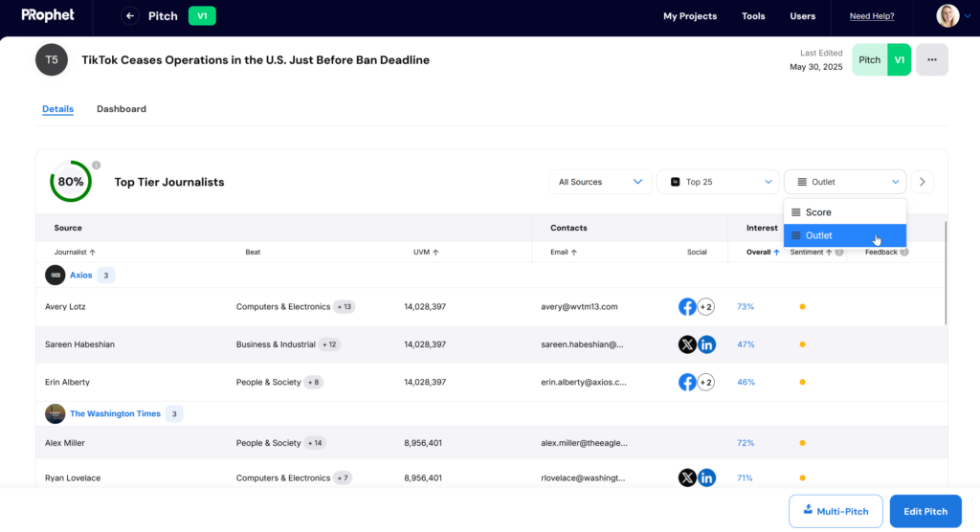Click Ryan Lovelace's 71% interest score
Screen dimensions: 980x532
pos(745,477)
